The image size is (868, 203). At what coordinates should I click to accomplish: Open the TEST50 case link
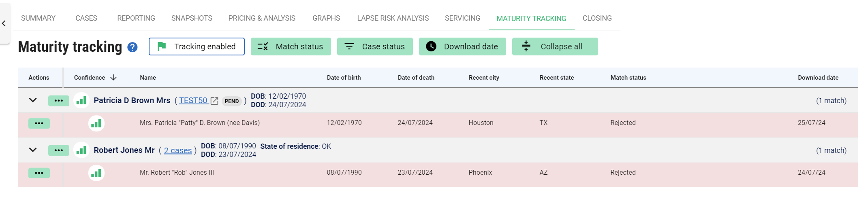[193, 101]
